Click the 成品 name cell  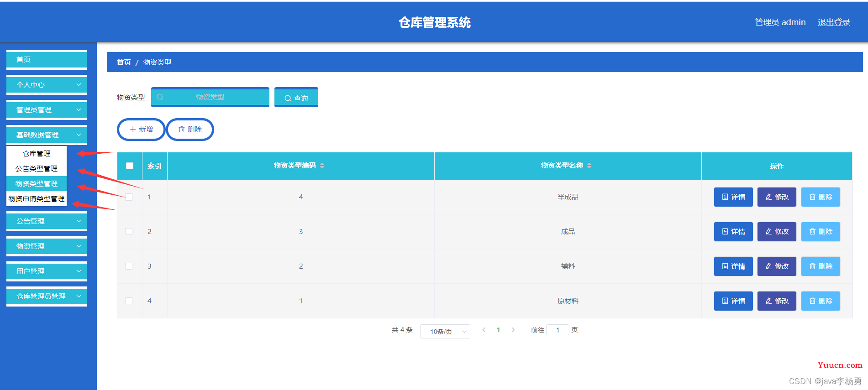pyautogui.click(x=568, y=232)
